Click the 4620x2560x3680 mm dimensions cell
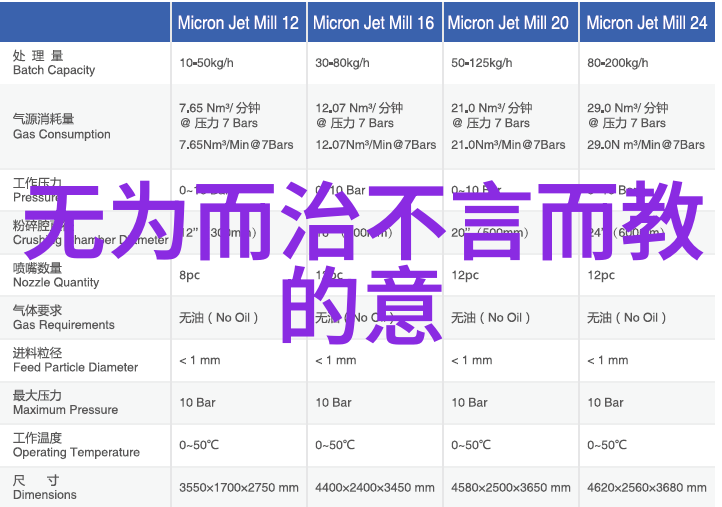 (x=646, y=487)
